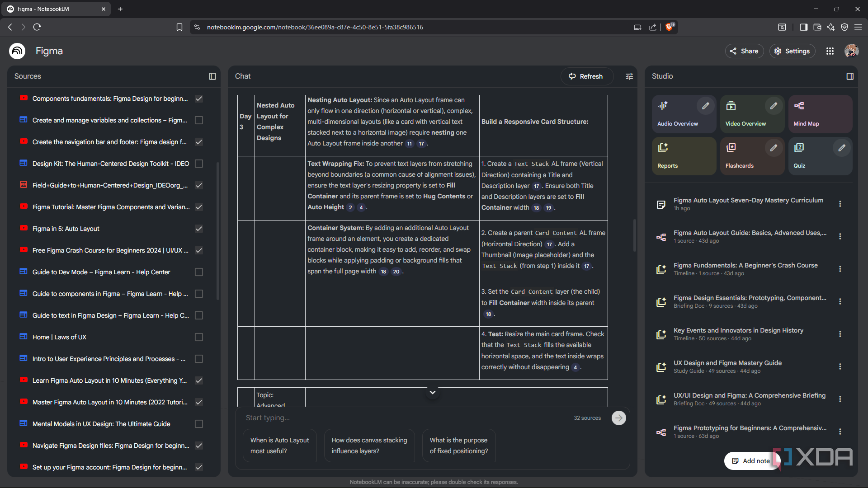Image resolution: width=868 pixels, height=488 pixels.
Task: Click the sources list scrollbar
Action: point(218,230)
